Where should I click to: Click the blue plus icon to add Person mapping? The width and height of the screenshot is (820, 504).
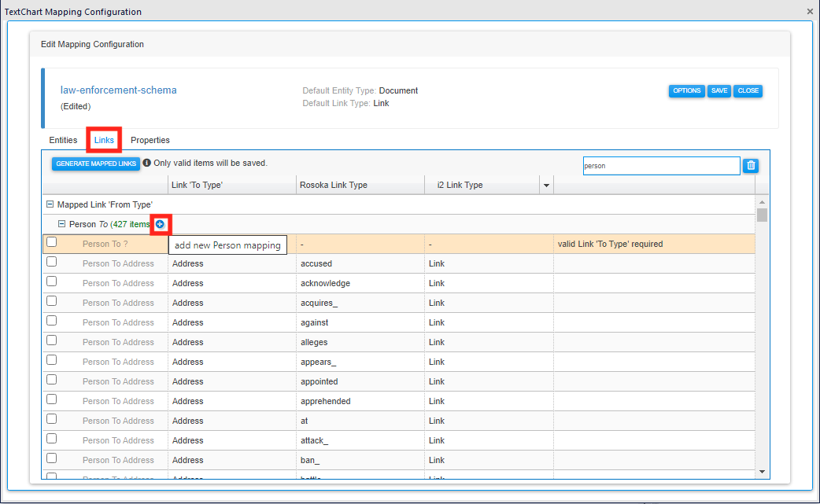click(161, 224)
